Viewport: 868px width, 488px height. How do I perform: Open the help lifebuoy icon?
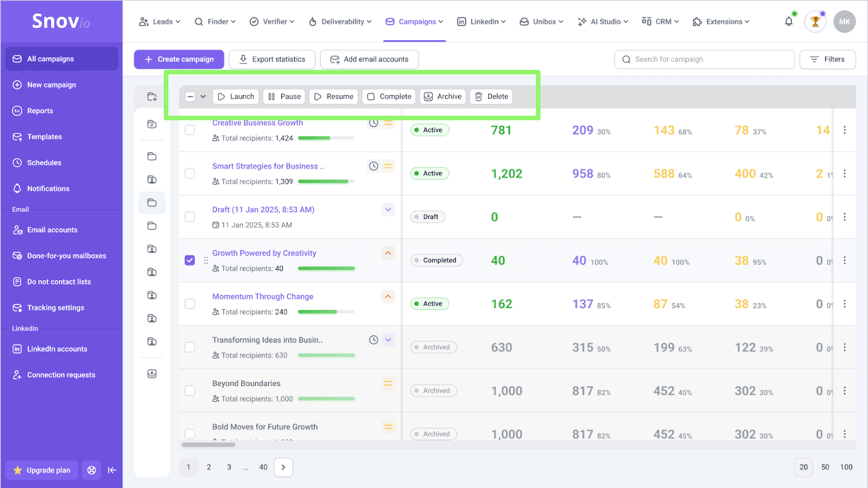(92, 470)
